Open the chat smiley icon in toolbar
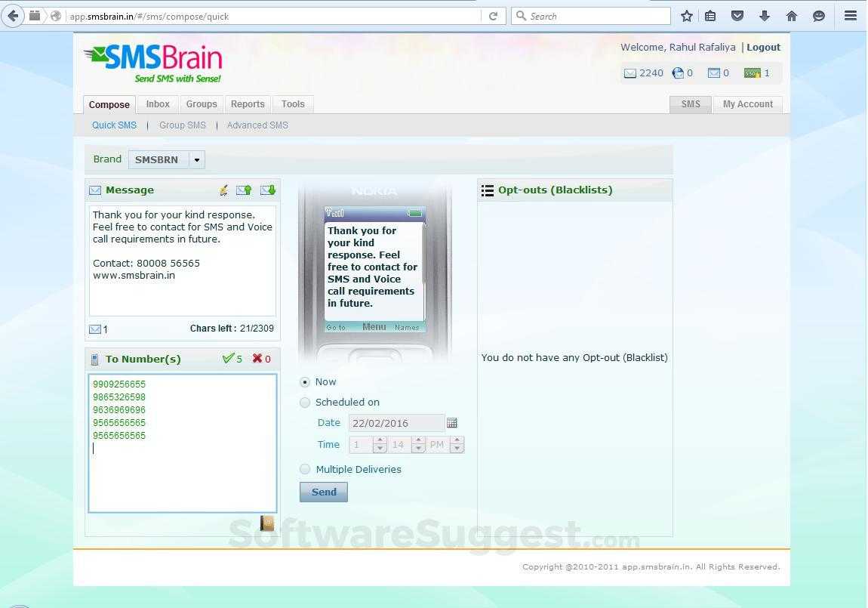Image resolution: width=868 pixels, height=608 pixels. [x=819, y=16]
